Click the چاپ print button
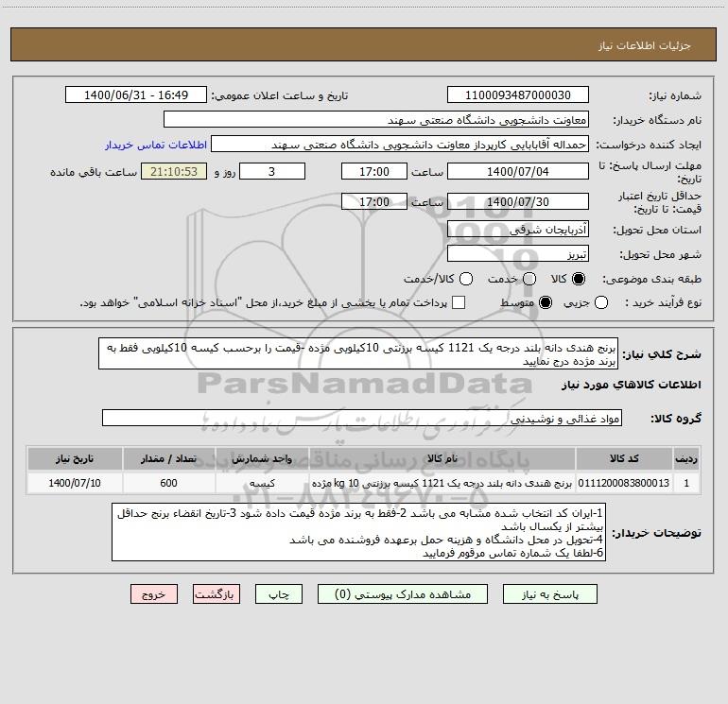Screen dimensions: 728x704 (279, 594)
